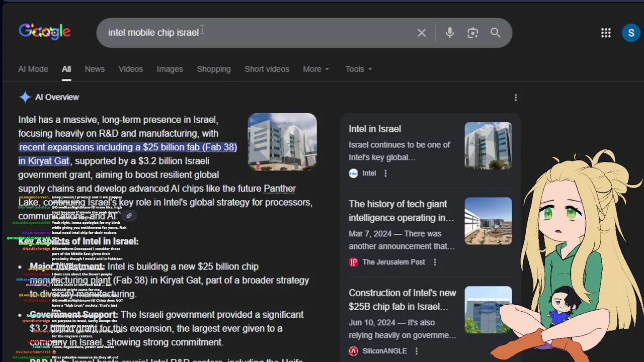644x362 pixels.
Task: Open AI Overview three-dot options menu
Action: [516, 98]
